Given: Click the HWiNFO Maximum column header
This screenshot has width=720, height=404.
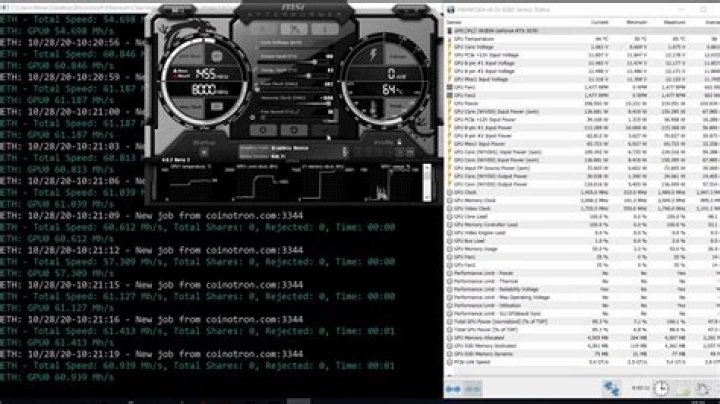Looking at the screenshot, I should click(x=675, y=22).
